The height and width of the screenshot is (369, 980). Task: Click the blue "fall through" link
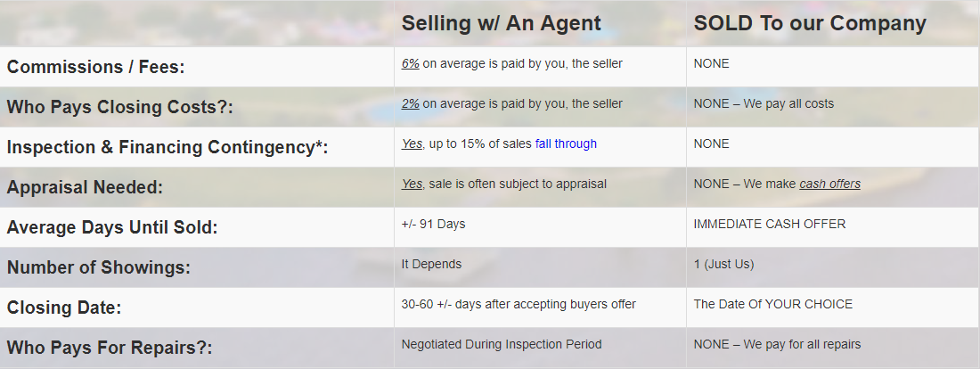click(x=566, y=143)
